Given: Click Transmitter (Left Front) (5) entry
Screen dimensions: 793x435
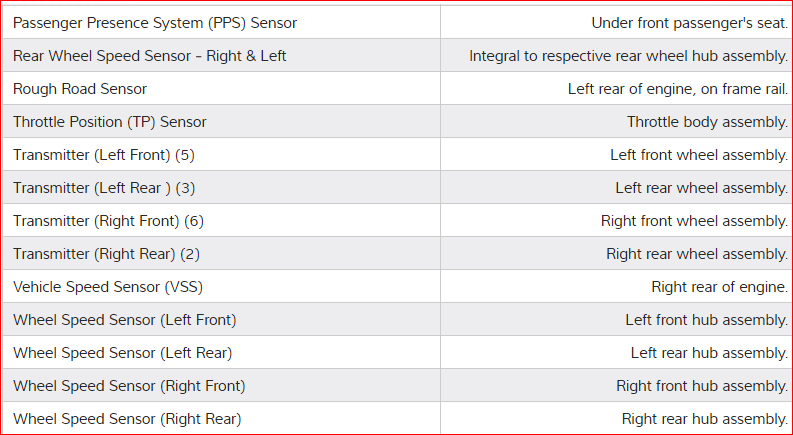Looking at the screenshot, I should 104,155.
